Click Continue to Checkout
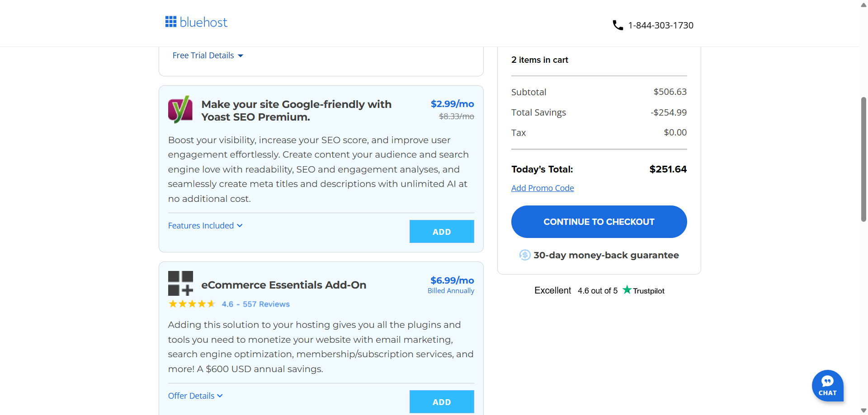868x415 pixels. click(599, 222)
